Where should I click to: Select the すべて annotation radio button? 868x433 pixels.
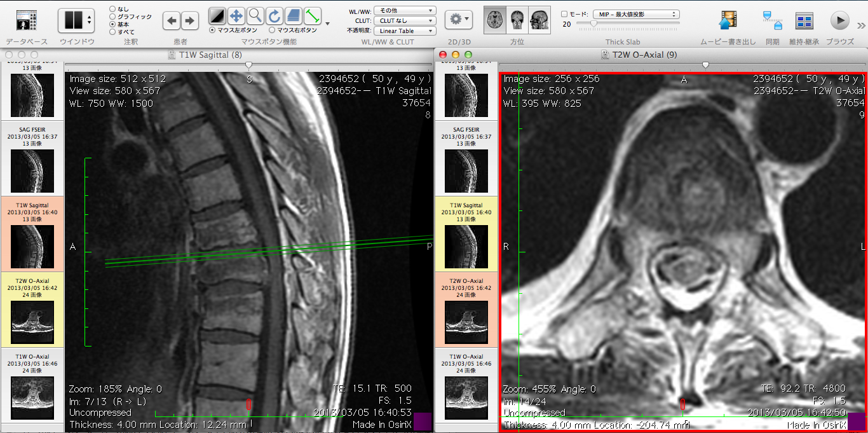tap(112, 32)
